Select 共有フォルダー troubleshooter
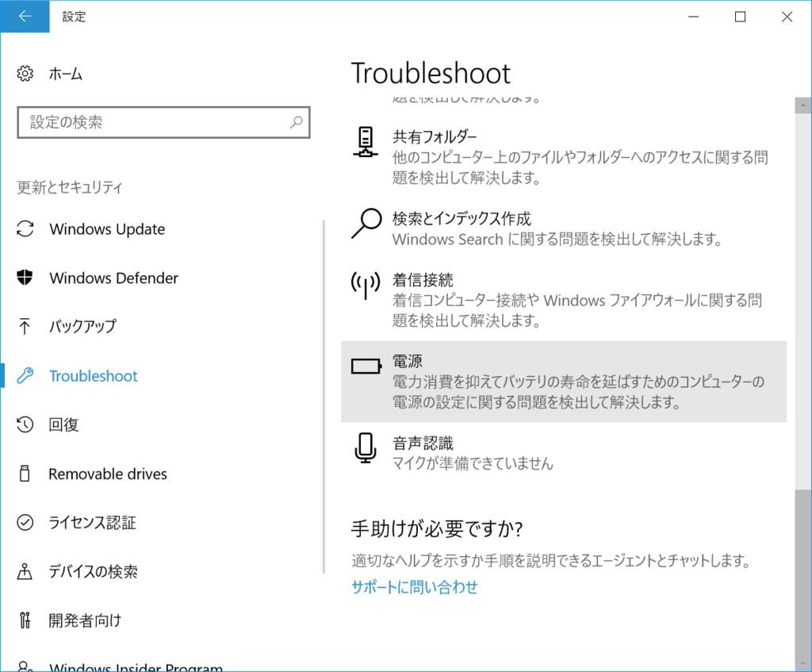The image size is (812, 672). click(x=564, y=157)
